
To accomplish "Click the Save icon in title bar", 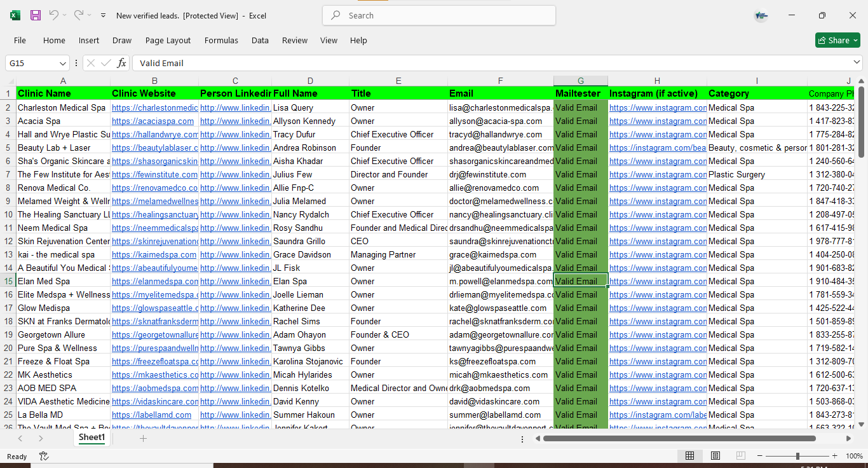I will point(36,15).
